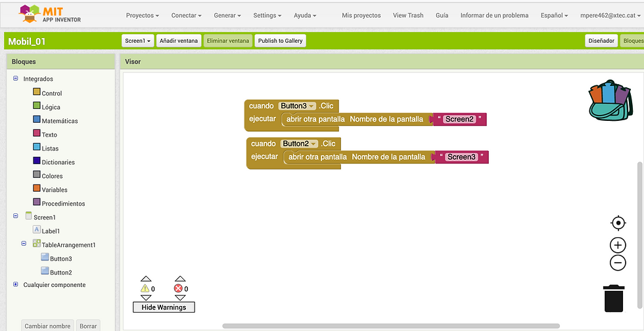This screenshot has width=644, height=331.
Task: Open the Settings menu
Action: (267, 15)
